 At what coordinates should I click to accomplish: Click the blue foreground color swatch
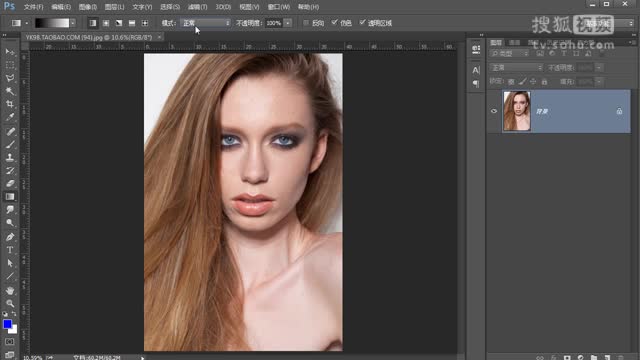tap(7, 324)
